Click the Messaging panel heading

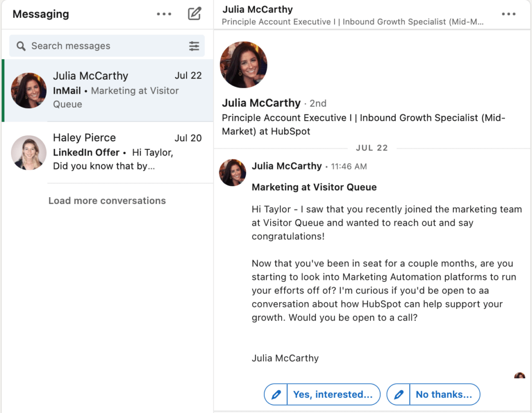tap(41, 14)
